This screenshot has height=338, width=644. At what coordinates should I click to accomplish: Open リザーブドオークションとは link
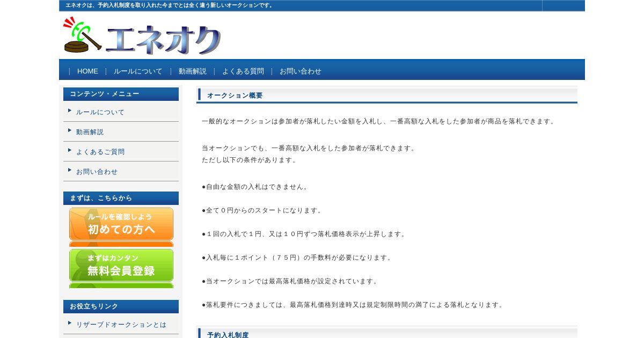click(121, 325)
